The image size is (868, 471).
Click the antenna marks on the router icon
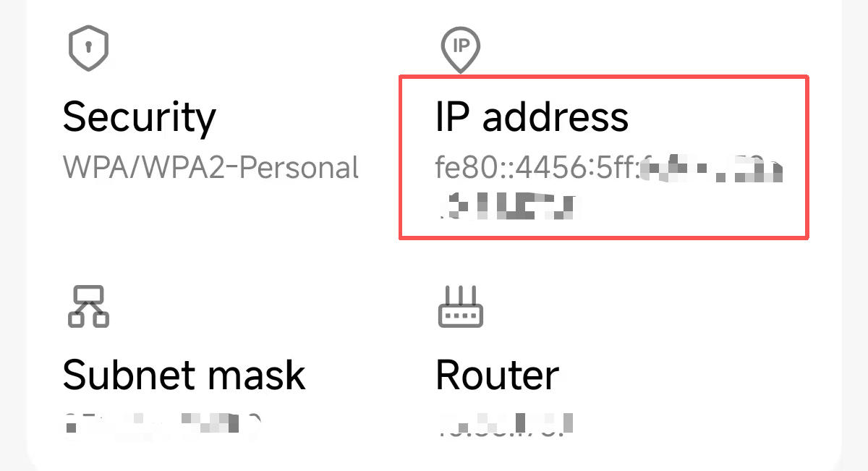[x=461, y=295]
